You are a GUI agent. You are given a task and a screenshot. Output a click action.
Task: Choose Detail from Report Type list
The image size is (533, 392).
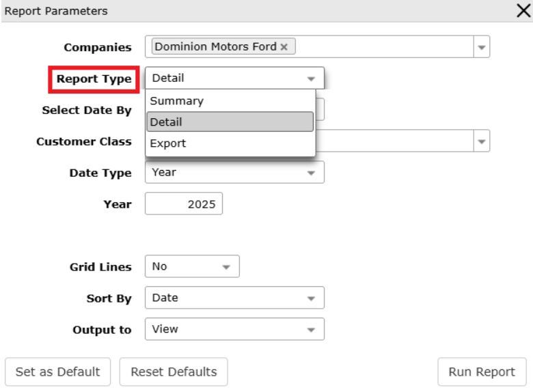pos(230,122)
